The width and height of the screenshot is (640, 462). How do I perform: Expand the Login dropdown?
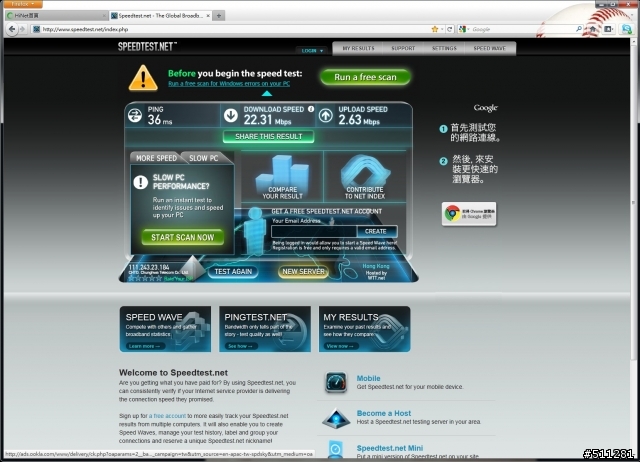coord(312,51)
